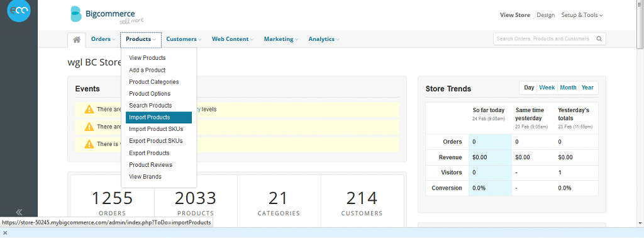Open the View Store link
This screenshot has width=644, height=238.
pos(515,15)
